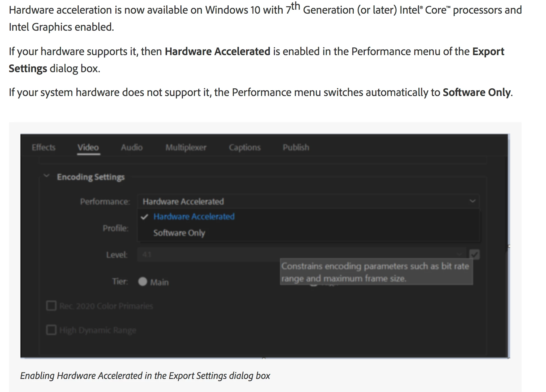Select the Main tier radio button

(x=143, y=282)
